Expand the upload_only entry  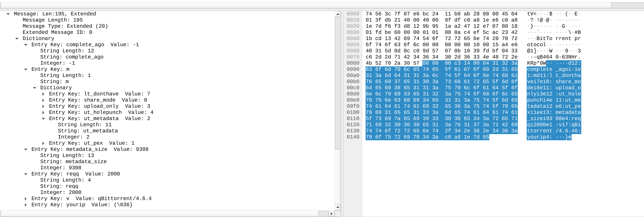[44, 106]
